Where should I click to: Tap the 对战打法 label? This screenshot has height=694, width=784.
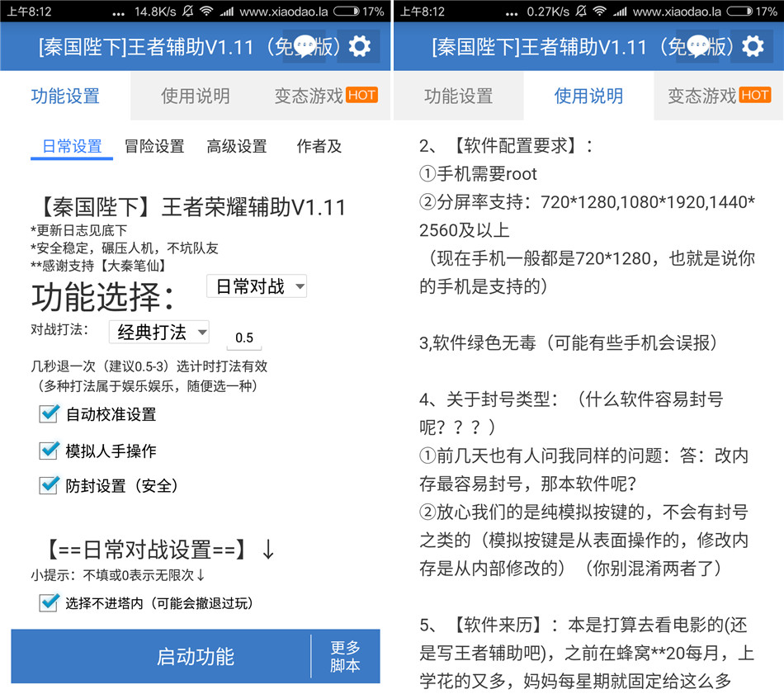pyautogui.click(x=59, y=329)
